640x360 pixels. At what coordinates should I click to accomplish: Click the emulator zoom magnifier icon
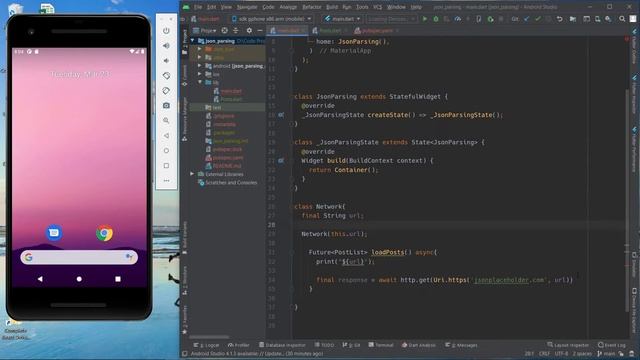[x=166, y=120]
